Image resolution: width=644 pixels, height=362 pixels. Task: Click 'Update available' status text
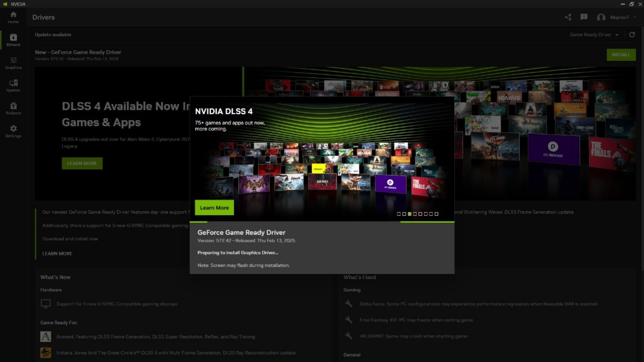pos(53,35)
